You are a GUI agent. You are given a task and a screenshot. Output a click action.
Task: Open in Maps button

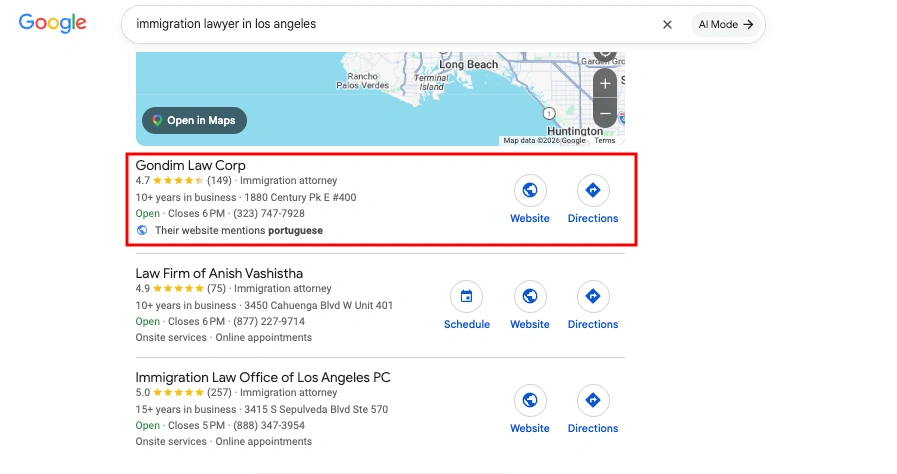[x=195, y=121]
